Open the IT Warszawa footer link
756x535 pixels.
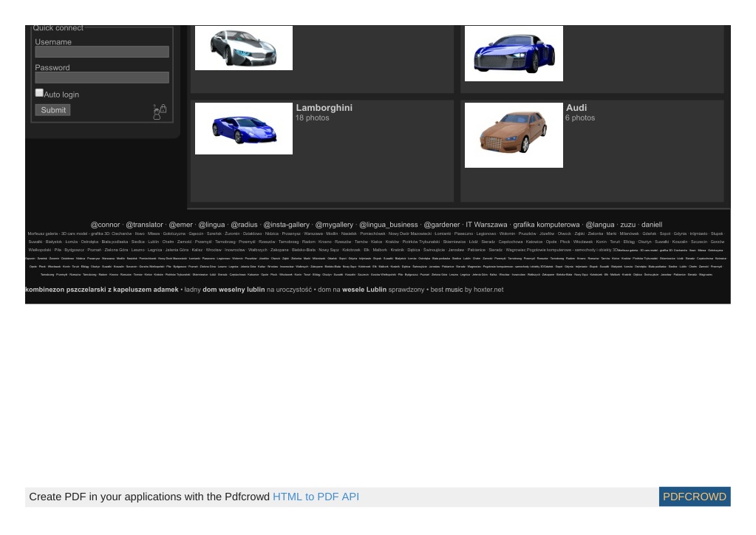click(x=486, y=225)
